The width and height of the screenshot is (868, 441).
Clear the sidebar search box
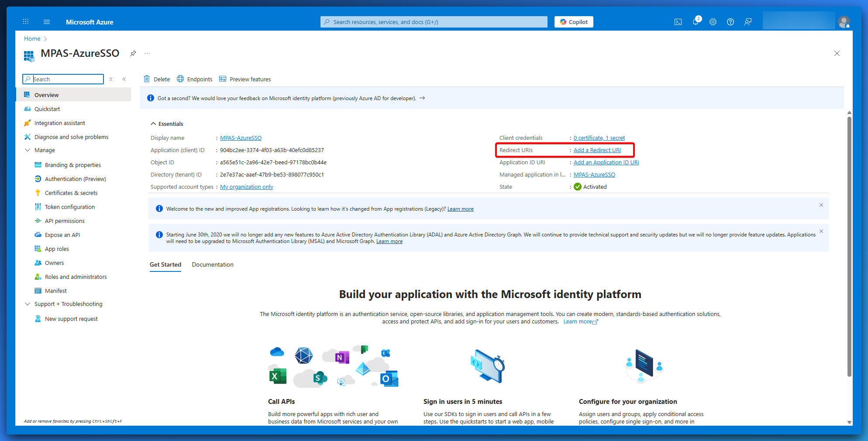pos(111,79)
